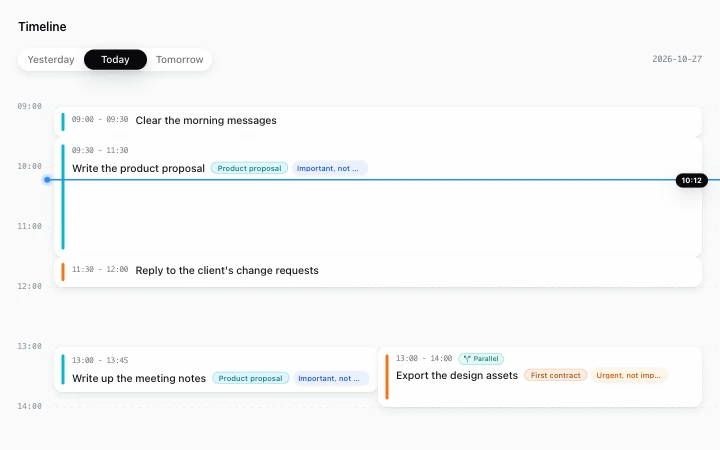Screen dimensions: 720x450
Task: Click Product proposal tag on proposal task
Action: (x=249, y=169)
